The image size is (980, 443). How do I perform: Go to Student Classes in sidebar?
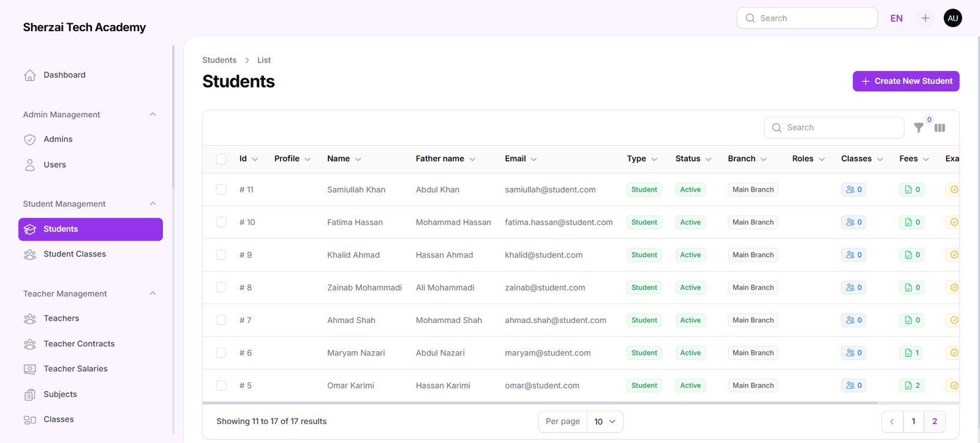(75, 254)
